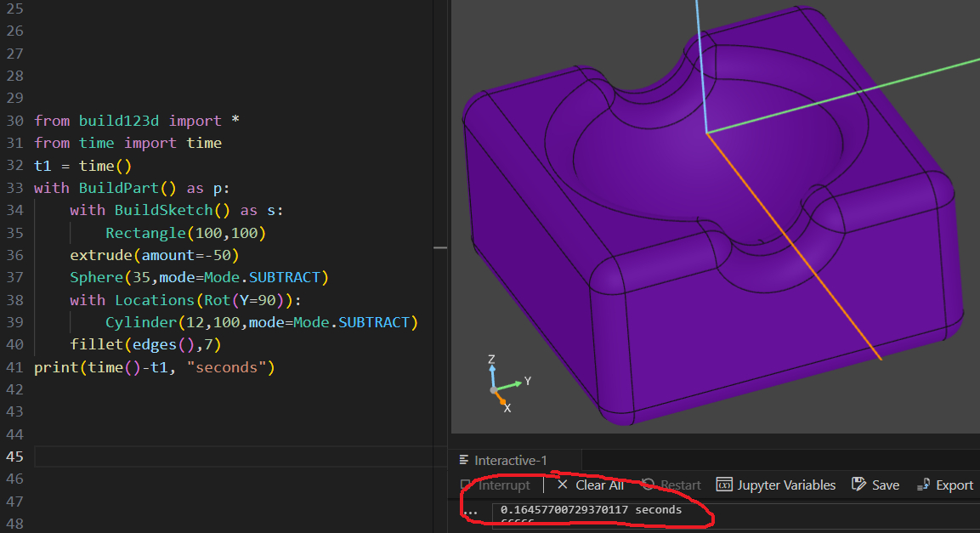This screenshot has height=533, width=980.
Task: Switch to the Interactive-1 tab
Action: click(x=510, y=461)
